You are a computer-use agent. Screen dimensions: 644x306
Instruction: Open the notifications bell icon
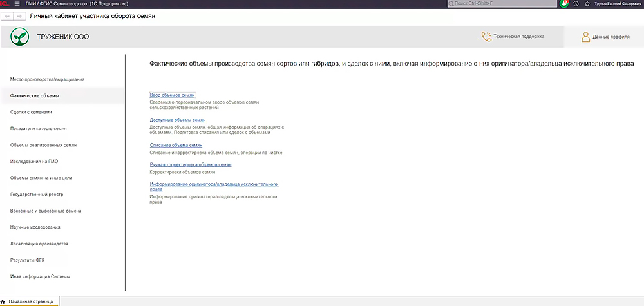click(565, 4)
